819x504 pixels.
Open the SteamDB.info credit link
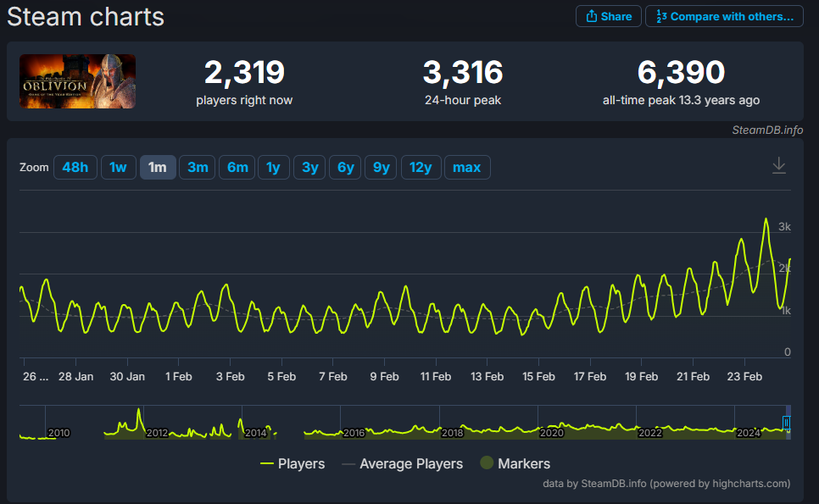[767, 130]
